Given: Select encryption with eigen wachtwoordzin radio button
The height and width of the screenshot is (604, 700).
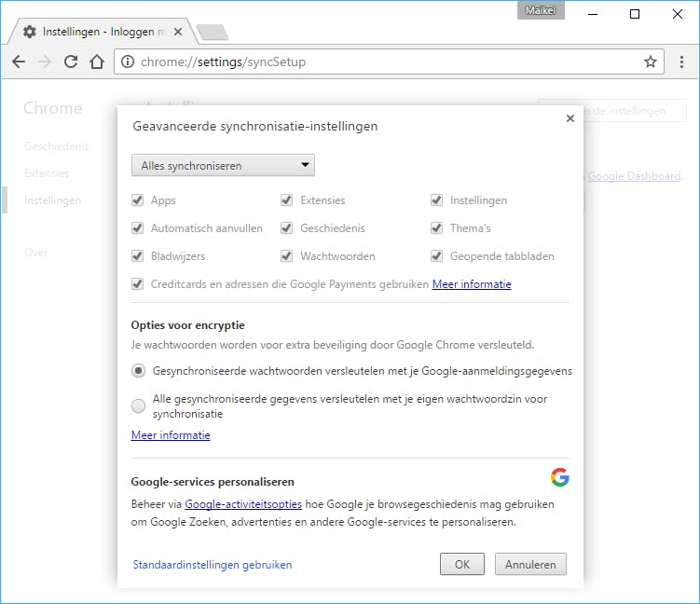Looking at the screenshot, I should point(138,405).
